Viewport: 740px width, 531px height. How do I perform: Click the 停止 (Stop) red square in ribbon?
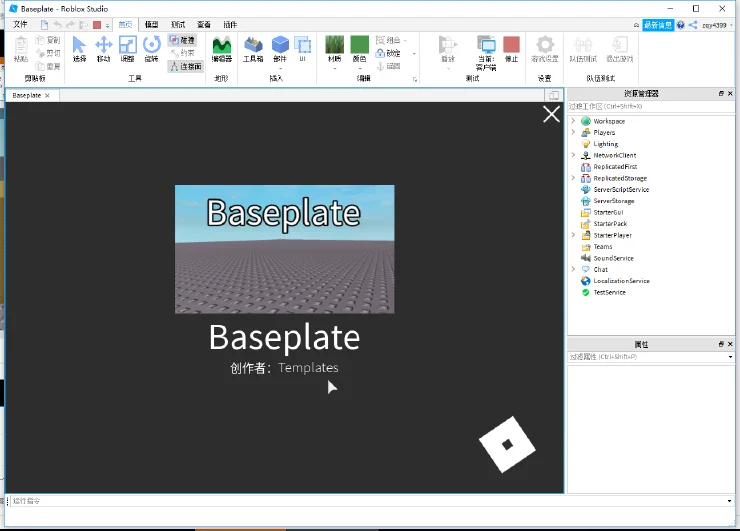[x=512, y=45]
